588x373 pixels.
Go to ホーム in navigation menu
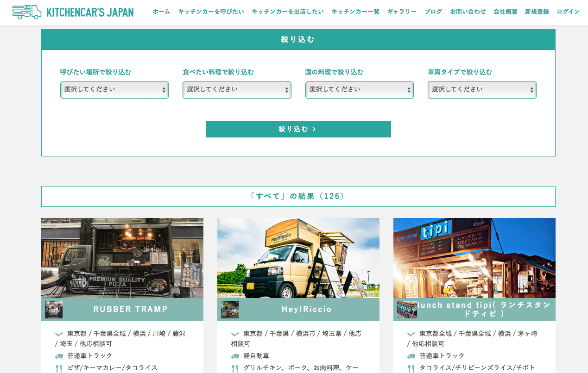pos(161,12)
